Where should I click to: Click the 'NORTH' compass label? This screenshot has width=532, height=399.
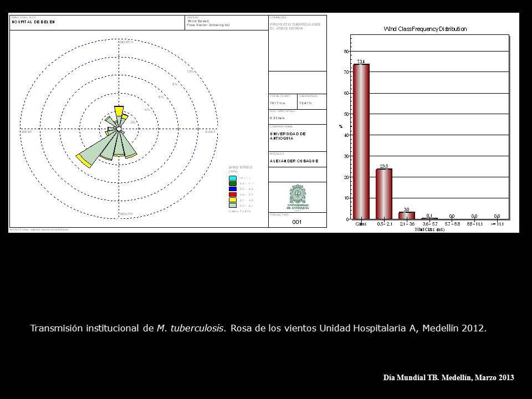pos(126,42)
